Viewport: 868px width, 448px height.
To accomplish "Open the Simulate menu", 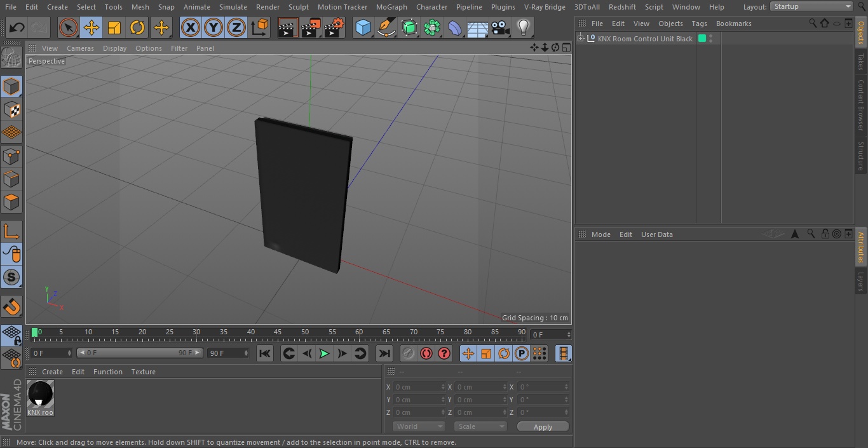I will pyautogui.click(x=233, y=7).
